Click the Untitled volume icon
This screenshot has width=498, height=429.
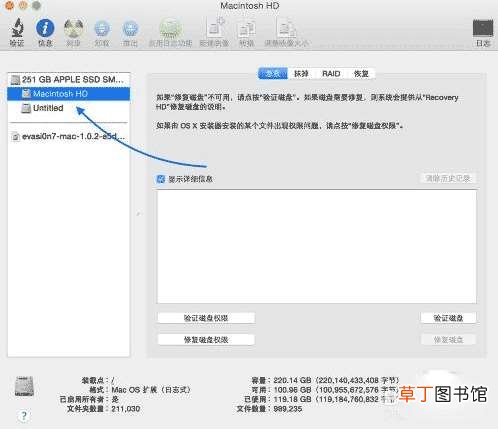[x=26, y=108]
